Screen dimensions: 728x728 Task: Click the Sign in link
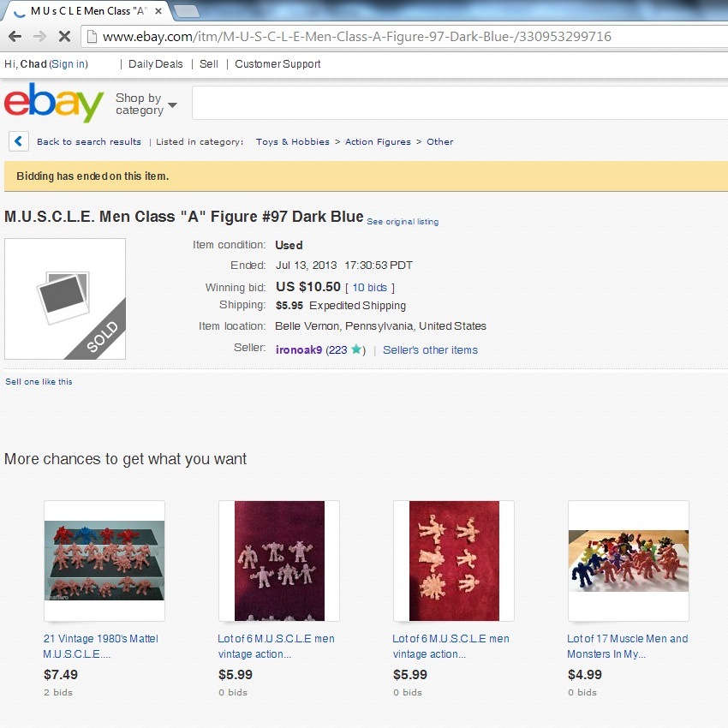tap(69, 64)
